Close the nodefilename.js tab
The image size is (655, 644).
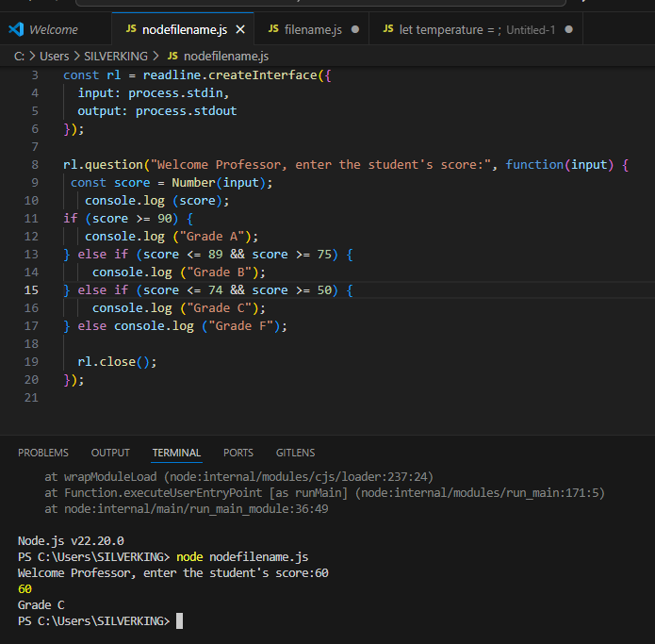tap(240, 29)
